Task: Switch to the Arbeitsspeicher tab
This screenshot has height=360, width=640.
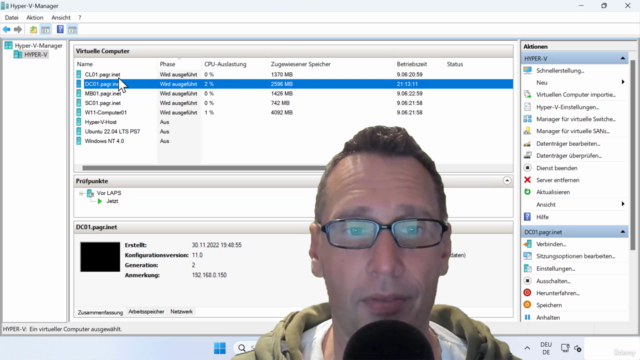Action: 146,311
